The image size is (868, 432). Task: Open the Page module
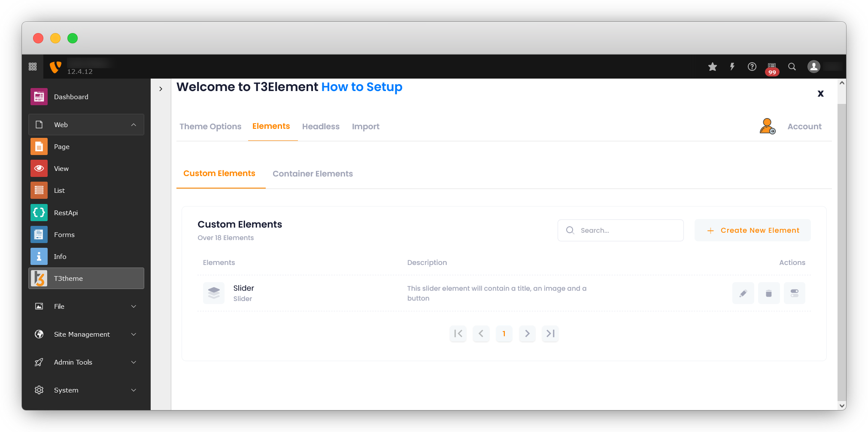pos(86,146)
